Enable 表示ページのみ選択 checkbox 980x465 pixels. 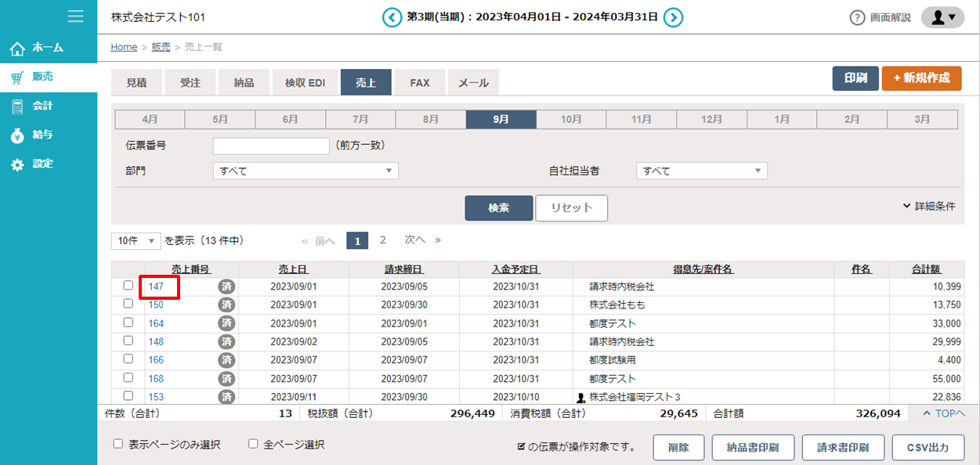(118, 444)
